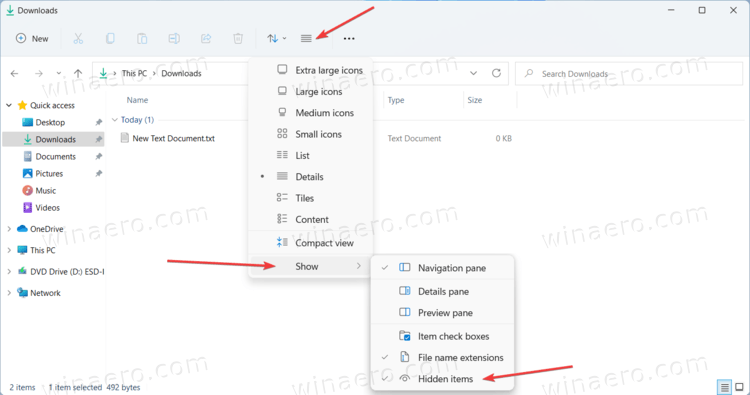Toggle File name extensions
750x395 pixels.
pyautogui.click(x=442, y=358)
